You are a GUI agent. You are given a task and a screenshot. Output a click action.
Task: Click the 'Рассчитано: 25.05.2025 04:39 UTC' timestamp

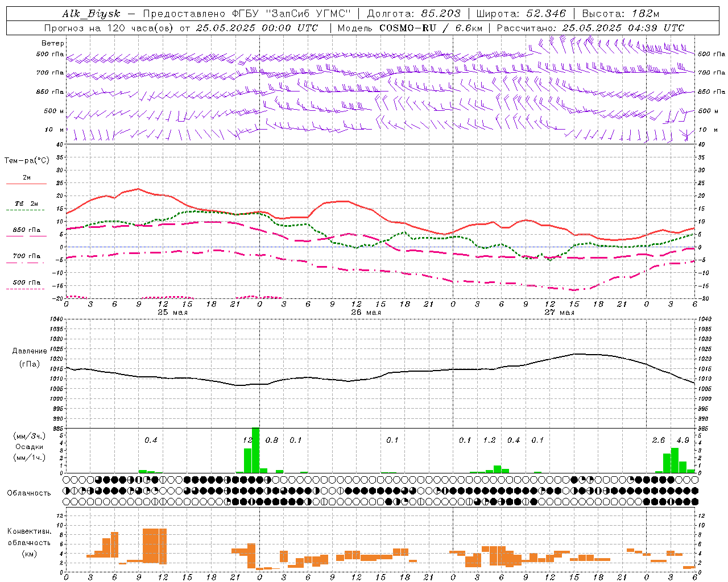590,28
